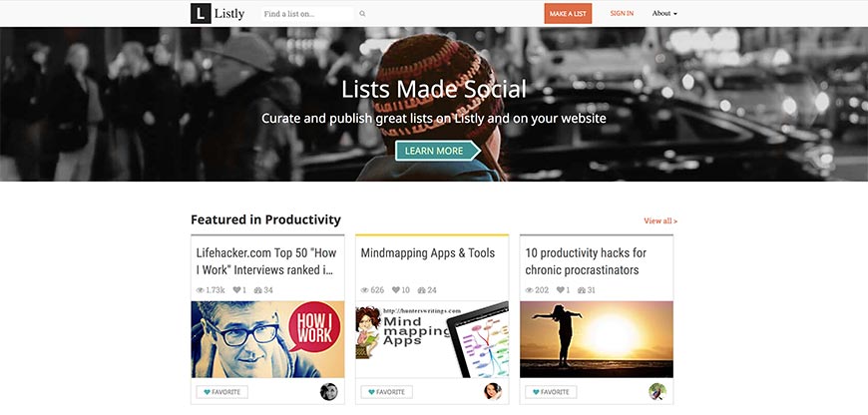The image size is (868, 415).
Task: Click the Listly logo icon
Action: [201, 13]
